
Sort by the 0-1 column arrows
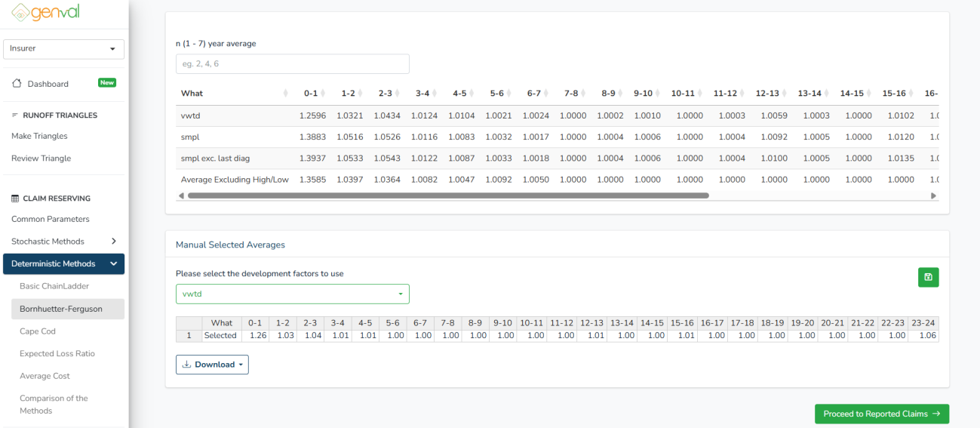[323, 94]
